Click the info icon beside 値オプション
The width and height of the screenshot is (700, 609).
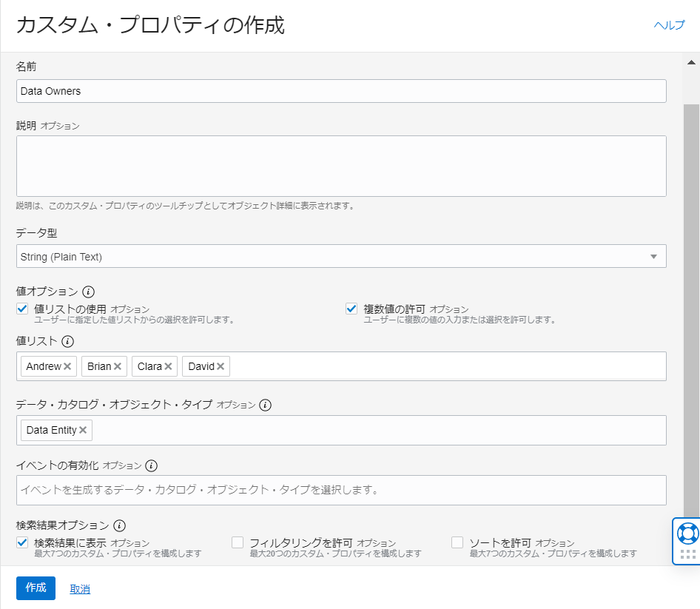click(89, 292)
